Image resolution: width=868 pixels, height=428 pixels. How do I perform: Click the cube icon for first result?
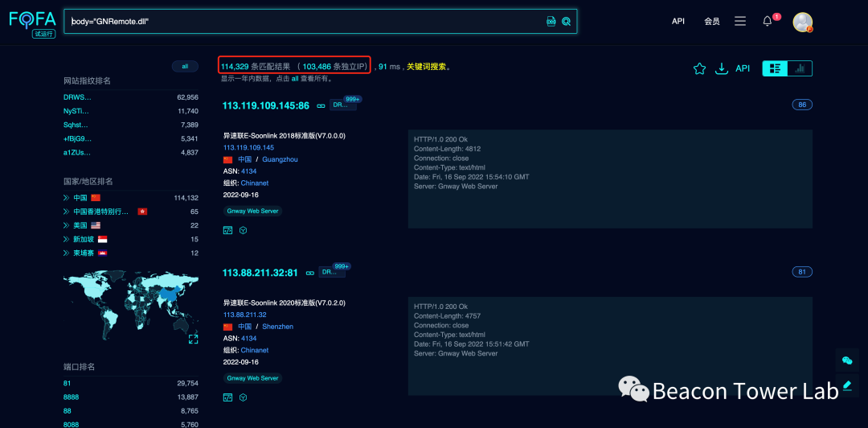click(243, 230)
